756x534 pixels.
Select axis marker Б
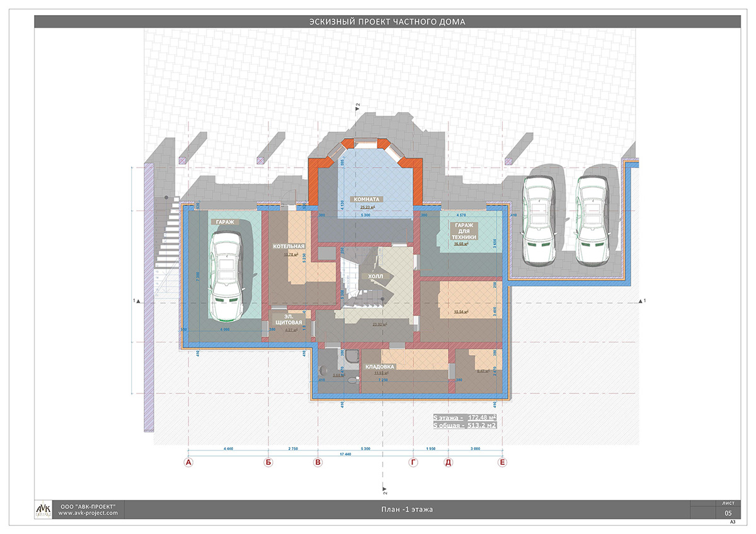(269, 463)
